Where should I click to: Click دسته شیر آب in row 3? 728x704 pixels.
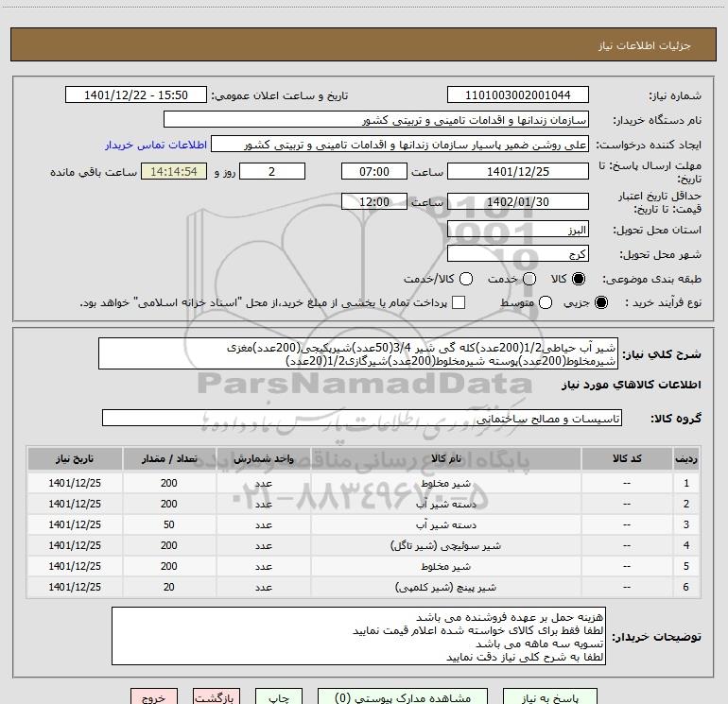point(445,524)
